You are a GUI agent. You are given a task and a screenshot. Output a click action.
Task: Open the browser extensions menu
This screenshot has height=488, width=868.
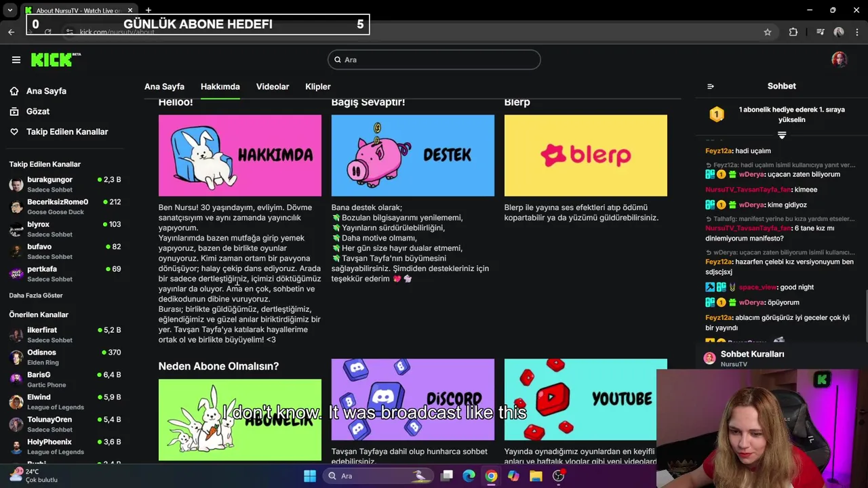tap(793, 32)
